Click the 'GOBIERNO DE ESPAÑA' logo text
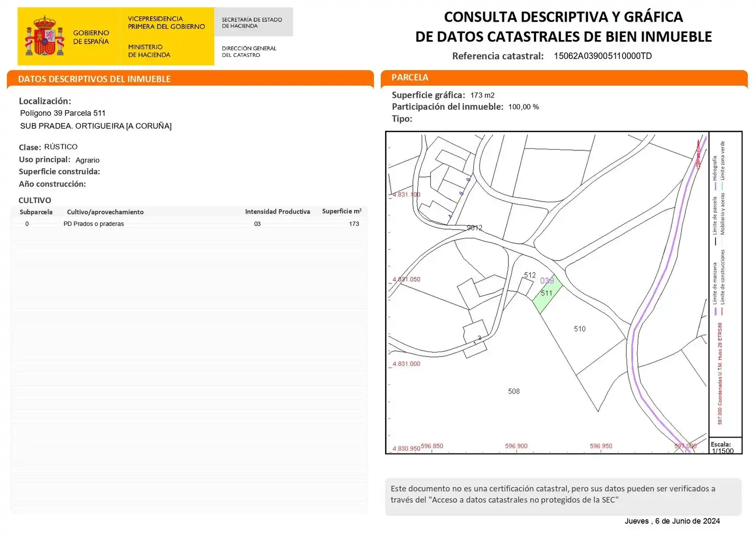The width and height of the screenshot is (756, 534). pyautogui.click(x=91, y=37)
